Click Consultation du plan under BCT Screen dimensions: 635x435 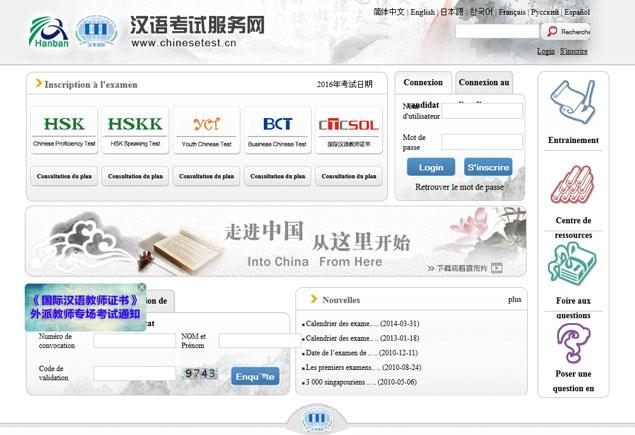(277, 176)
